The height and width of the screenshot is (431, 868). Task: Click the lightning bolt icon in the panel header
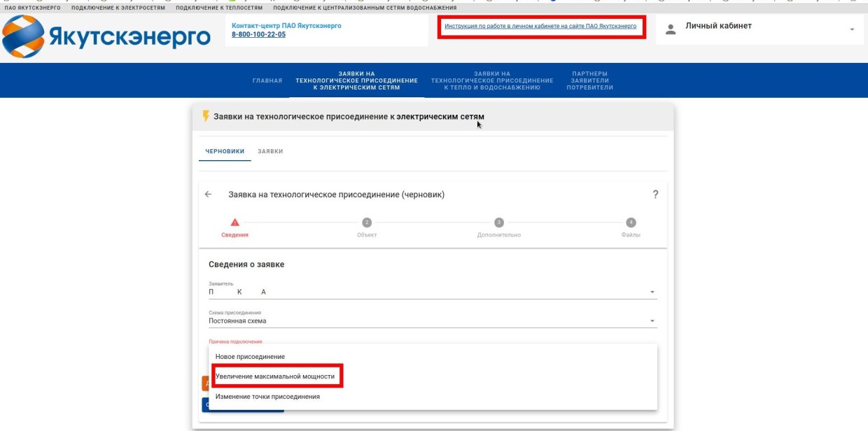tap(205, 116)
